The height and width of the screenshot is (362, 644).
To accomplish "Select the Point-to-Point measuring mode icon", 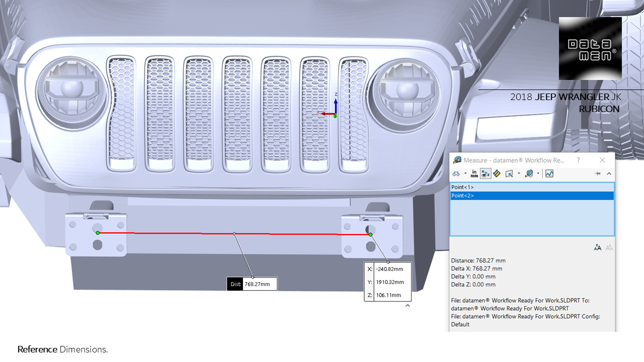I will 497,173.
